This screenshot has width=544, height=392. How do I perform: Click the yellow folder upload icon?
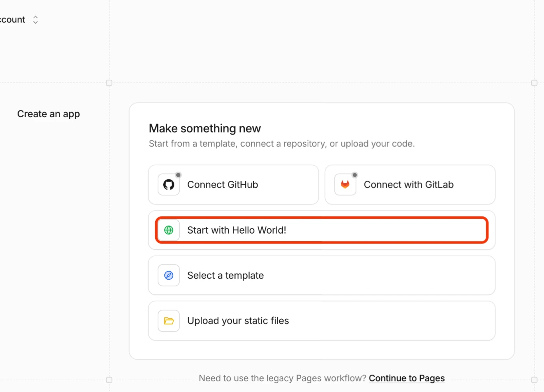point(169,321)
